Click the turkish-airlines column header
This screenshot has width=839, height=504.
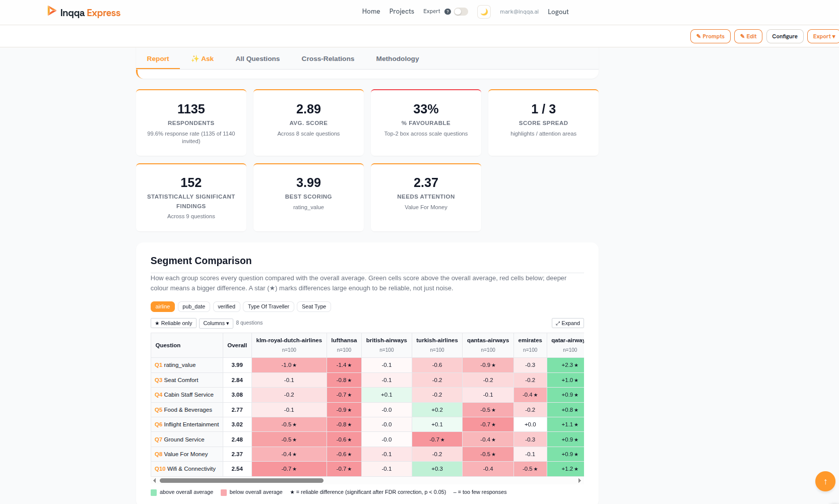[x=437, y=345]
